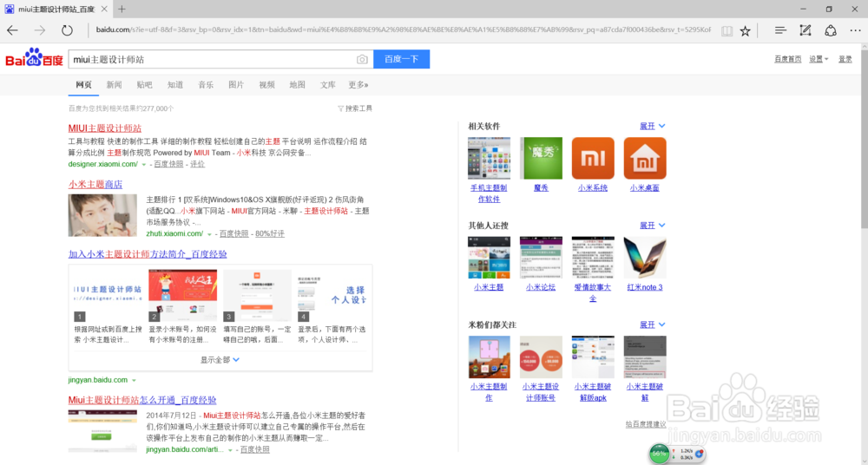
Task: Refresh the current page
Action: [67, 30]
